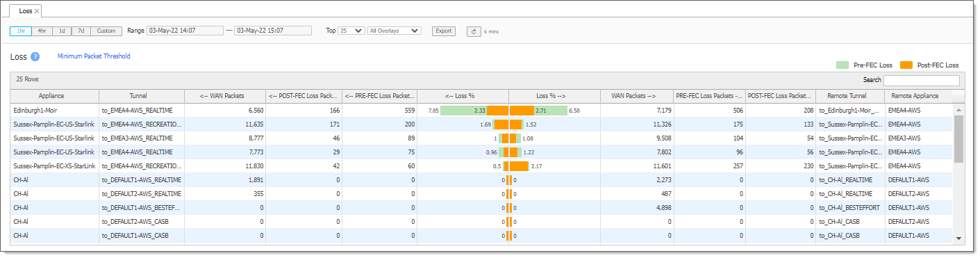Viewport: 980px width, 258px height.
Task: Select the 7d time range
Action: tap(81, 31)
